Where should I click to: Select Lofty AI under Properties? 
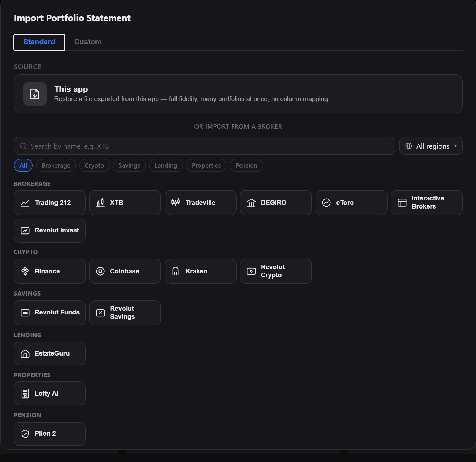pos(50,393)
